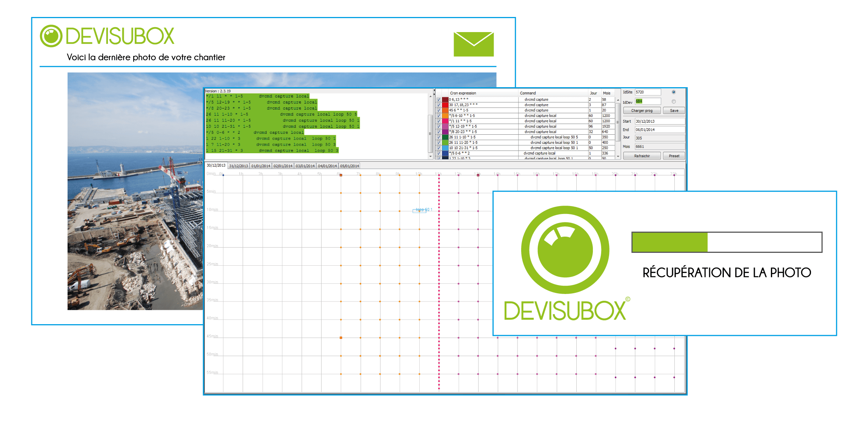
Task: Select the 03/01/2014 tab
Action: [305, 166]
